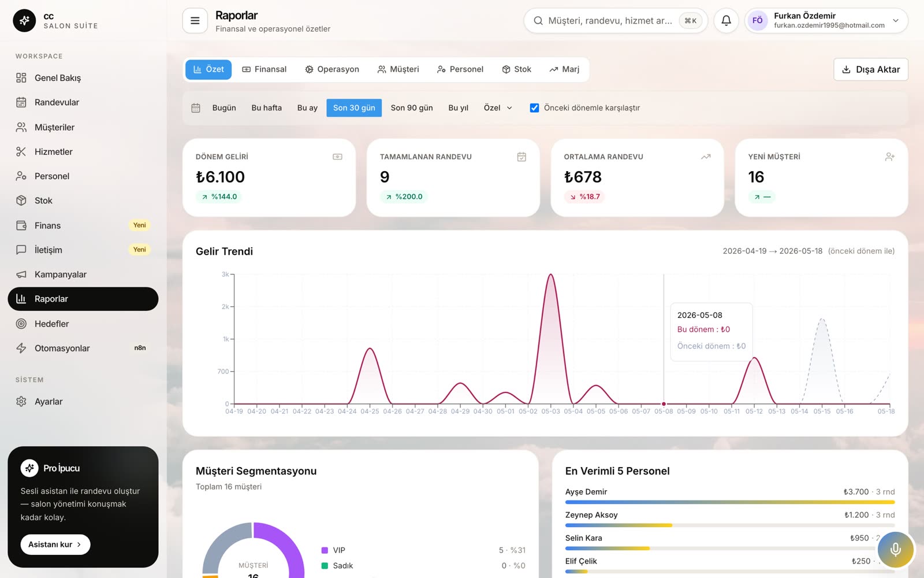Click the Dönem Geliri card money icon

coord(337,157)
